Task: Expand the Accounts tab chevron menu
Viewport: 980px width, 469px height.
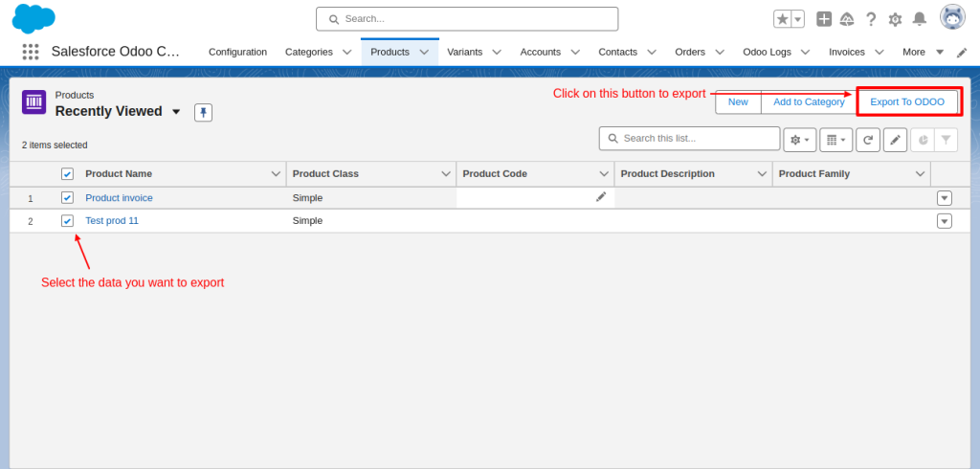Action: (575, 52)
